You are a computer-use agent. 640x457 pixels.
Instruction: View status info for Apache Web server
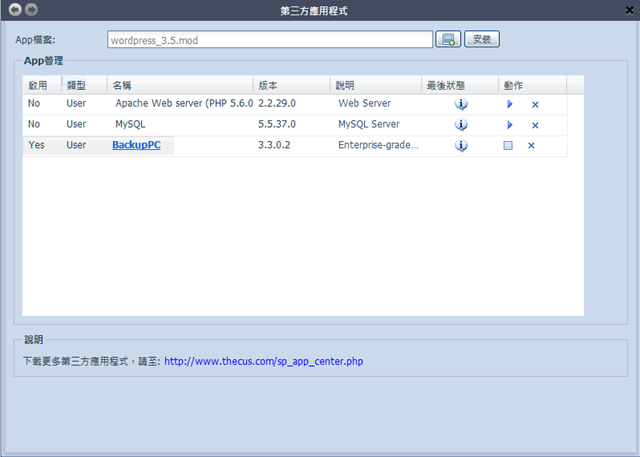(x=461, y=104)
